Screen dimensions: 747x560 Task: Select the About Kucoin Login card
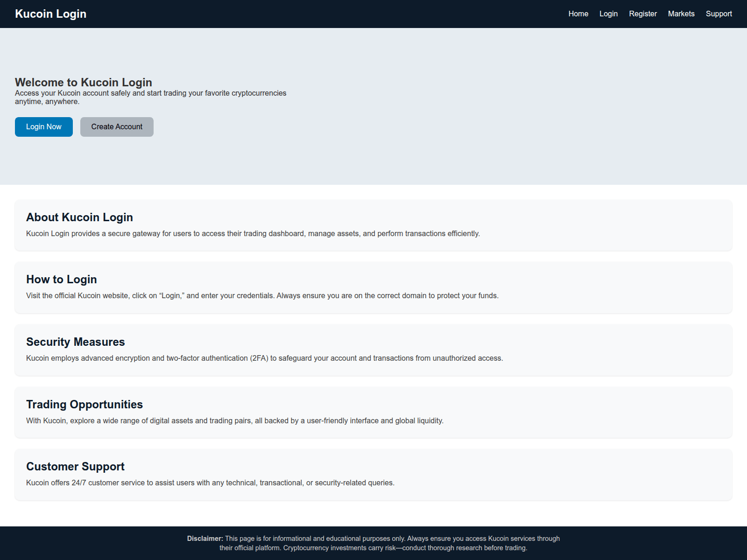(79, 217)
